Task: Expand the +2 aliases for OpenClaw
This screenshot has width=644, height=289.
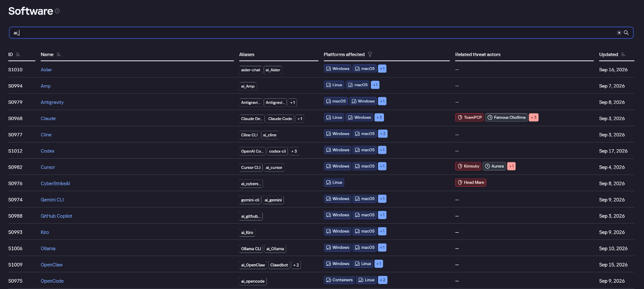Action: (x=296, y=265)
